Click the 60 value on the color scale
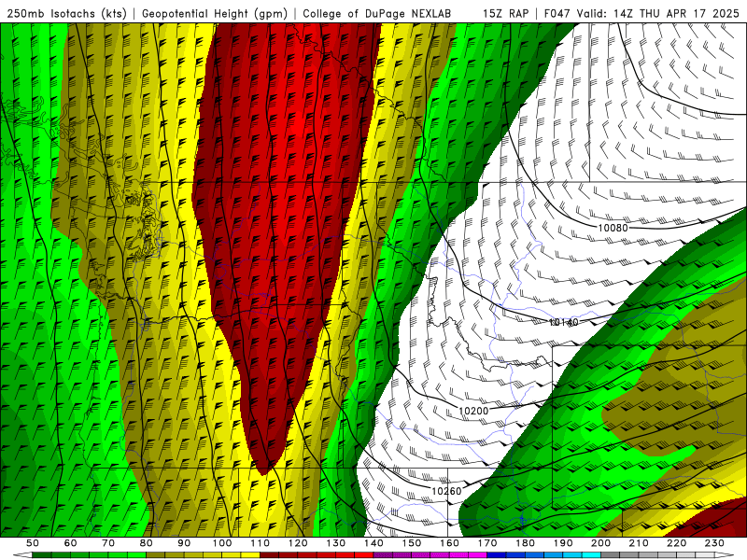 point(70,543)
